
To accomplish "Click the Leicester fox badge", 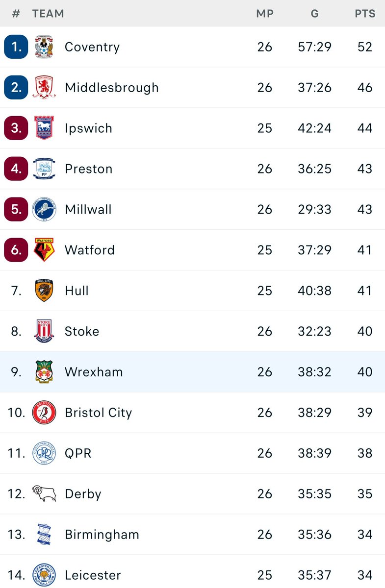I will pyautogui.click(x=44, y=575).
